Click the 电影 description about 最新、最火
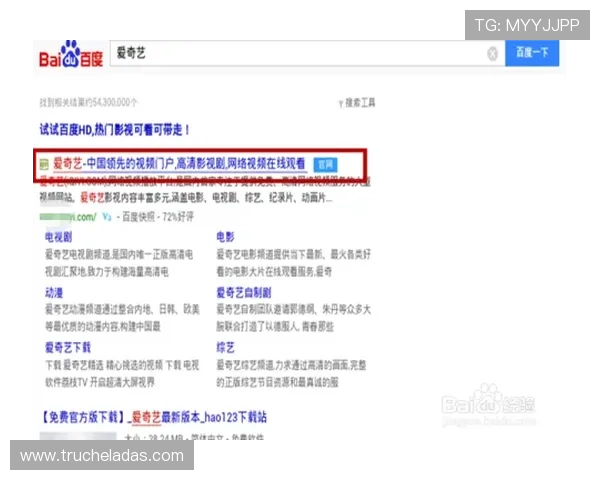 pyautogui.click(x=293, y=263)
